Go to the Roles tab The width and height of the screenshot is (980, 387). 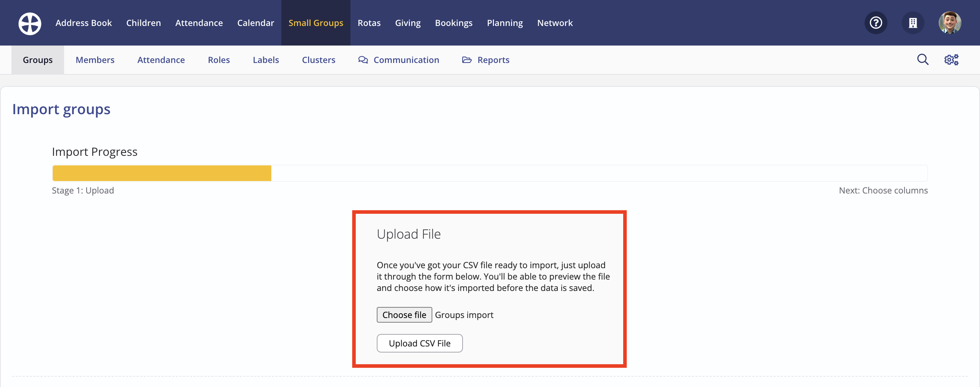click(219, 60)
